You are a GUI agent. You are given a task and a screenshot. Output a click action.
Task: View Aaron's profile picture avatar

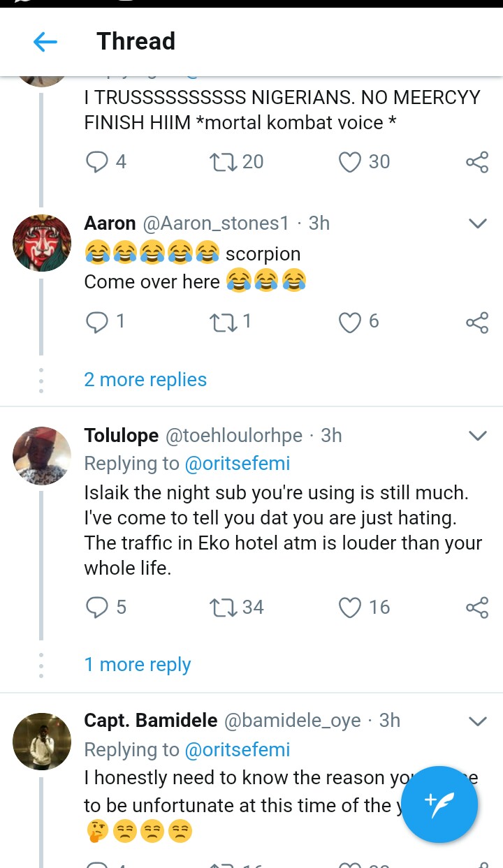click(x=42, y=243)
